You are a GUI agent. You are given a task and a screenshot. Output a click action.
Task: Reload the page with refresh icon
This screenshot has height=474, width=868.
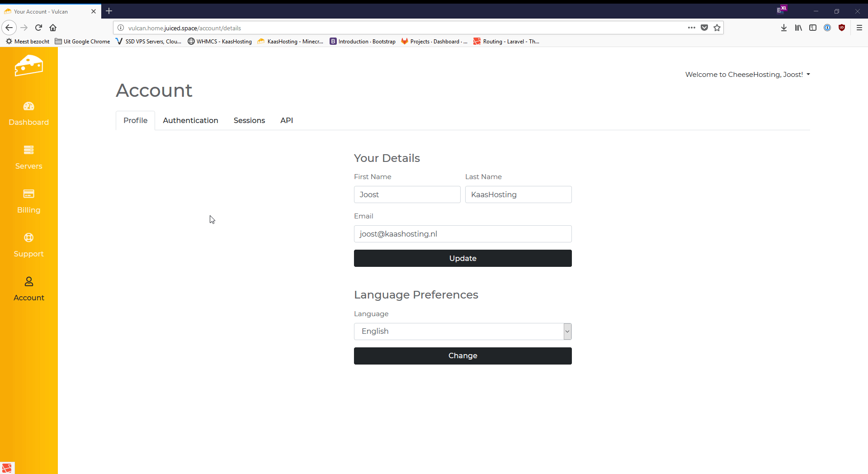[39, 28]
